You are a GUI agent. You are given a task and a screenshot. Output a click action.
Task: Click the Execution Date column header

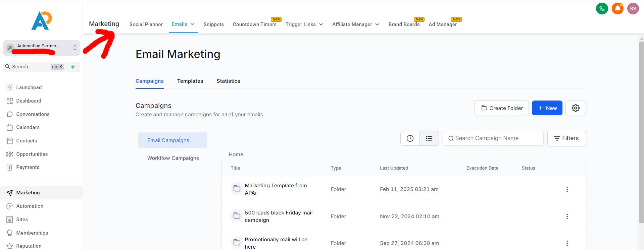pyautogui.click(x=482, y=168)
